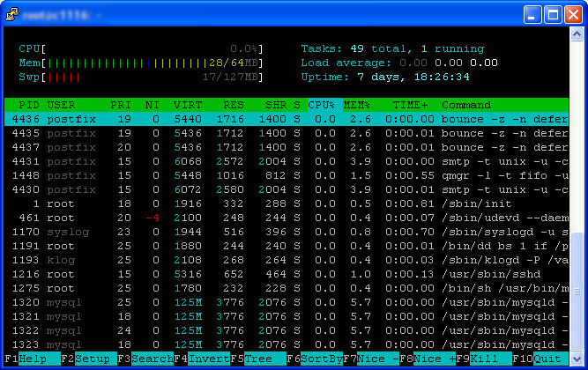Screen dimensions: 588x370
Task: Toggle F5 Tree view
Action: point(258,359)
